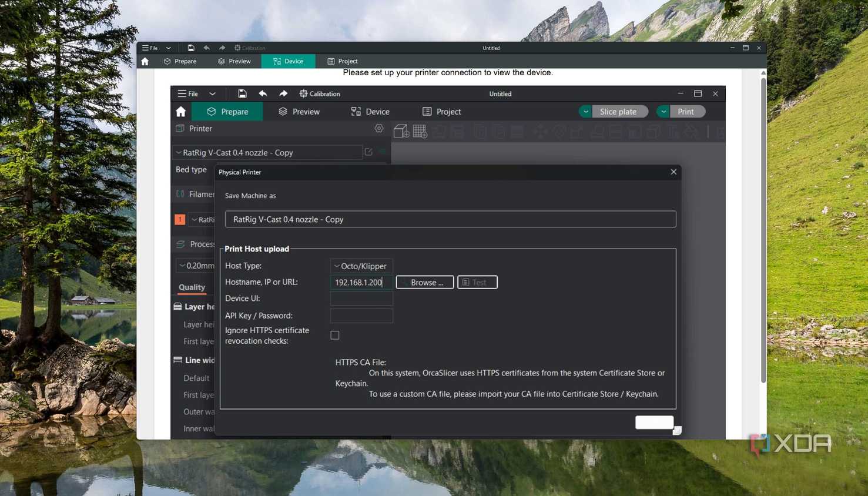Click the Hostname, IP or URL field

coord(361,282)
